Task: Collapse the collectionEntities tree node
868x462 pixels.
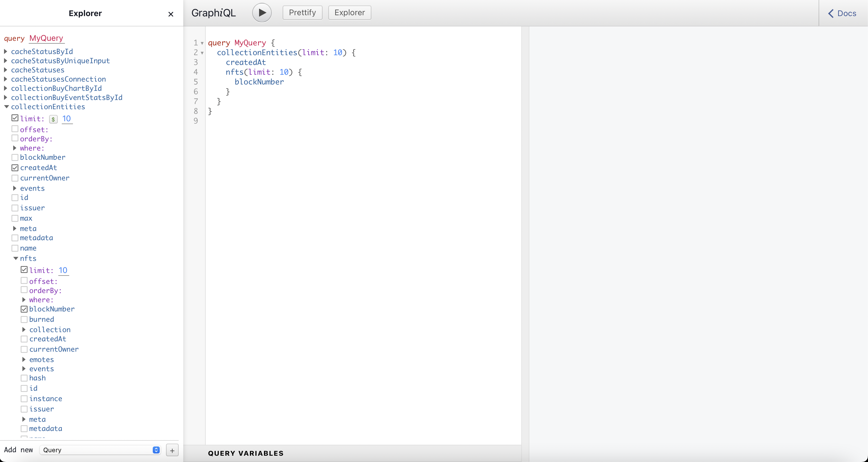Action: pos(6,107)
